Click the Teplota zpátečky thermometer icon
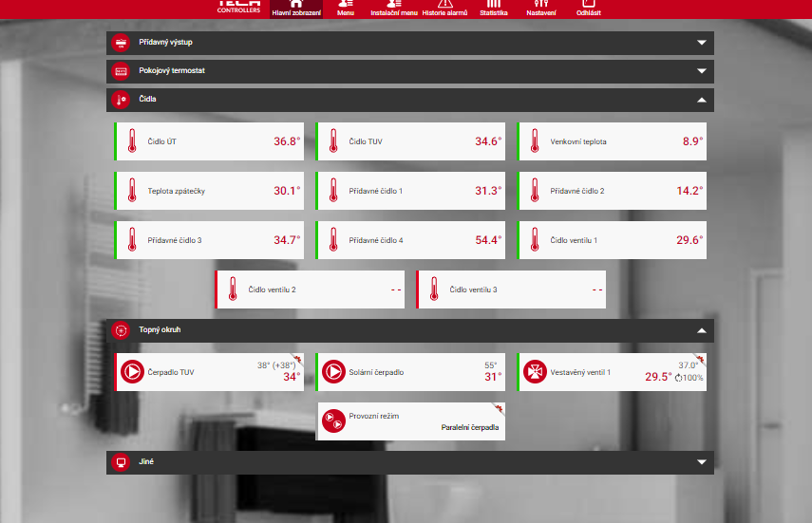This screenshot has width=812, height=523. tap(132, 190)
